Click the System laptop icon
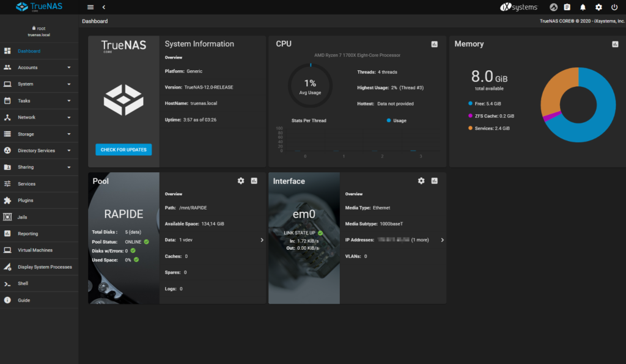Viewport: 626px width, 364px height. coord(7,84)
